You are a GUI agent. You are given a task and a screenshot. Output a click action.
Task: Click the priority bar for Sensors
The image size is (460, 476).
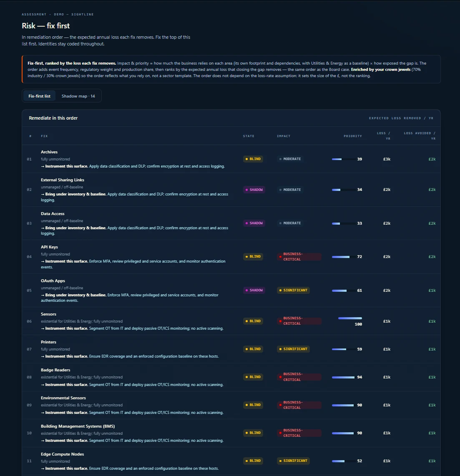(x=350, y=318)
